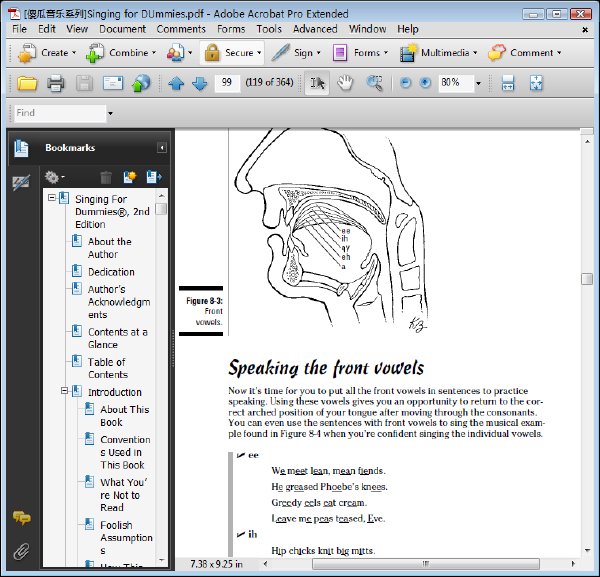The width and height of the screenshot is (600, 577).
Task: Click the globe upload icon
Action: point(141,83)
